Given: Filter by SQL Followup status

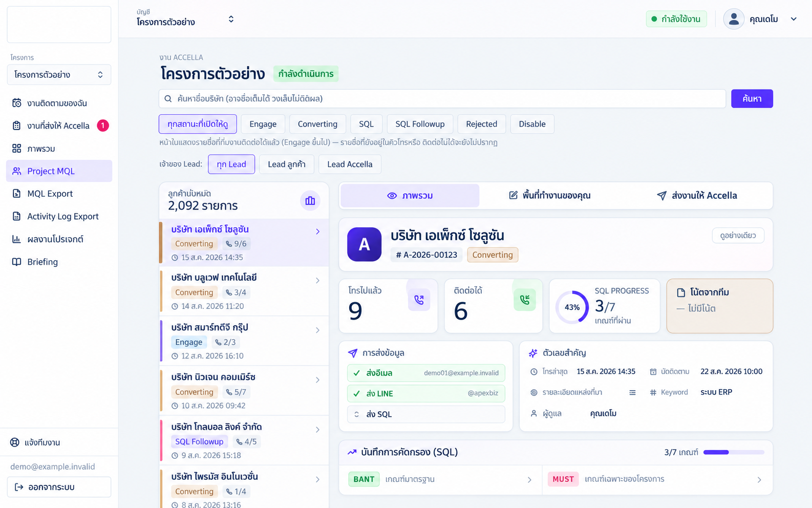Looking at the screenshot, I should 420,124.
